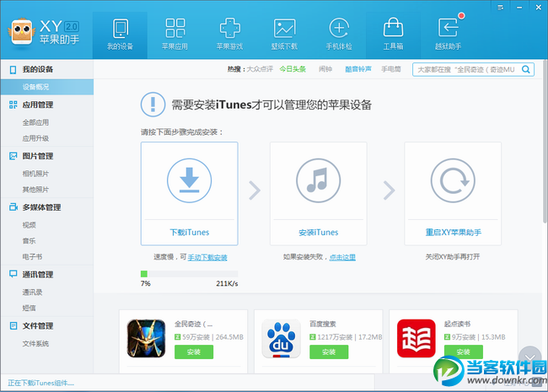Click hot search term 手电筒

[391, 69]
